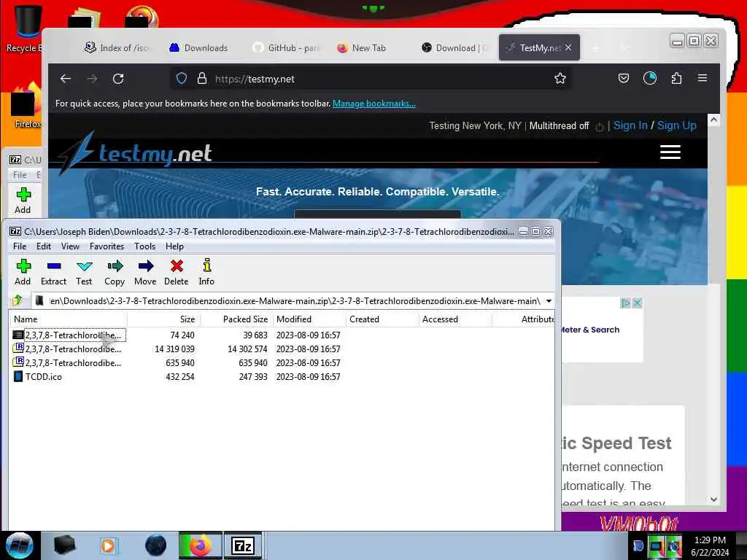Click Sign Up on testmy.net

[676, 125]
